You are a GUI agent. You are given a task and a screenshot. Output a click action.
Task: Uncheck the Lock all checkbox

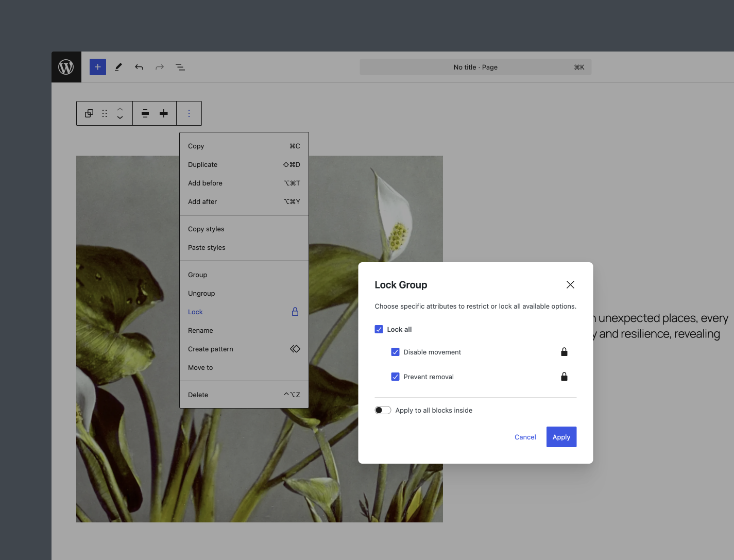[379, 329]
